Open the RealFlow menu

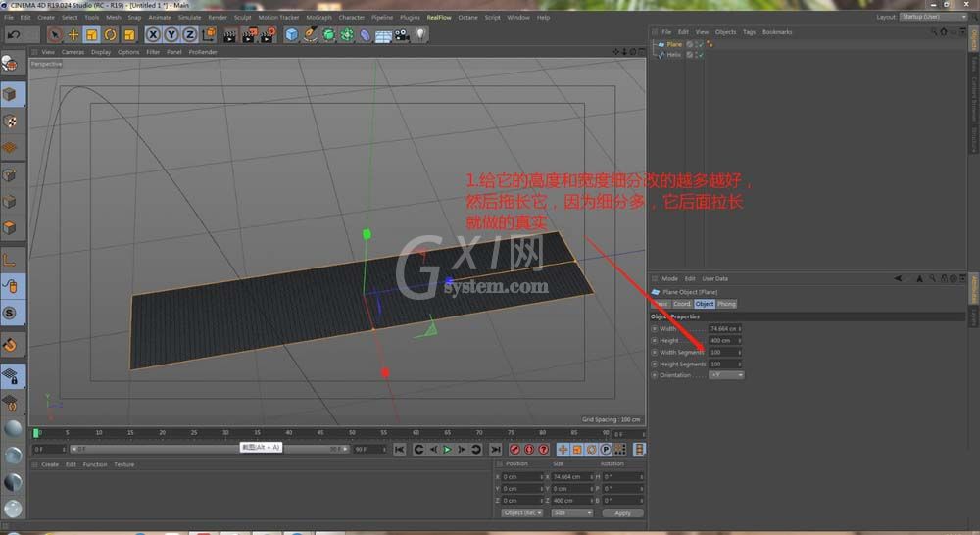pyautogui.click(x=439, y=18)
